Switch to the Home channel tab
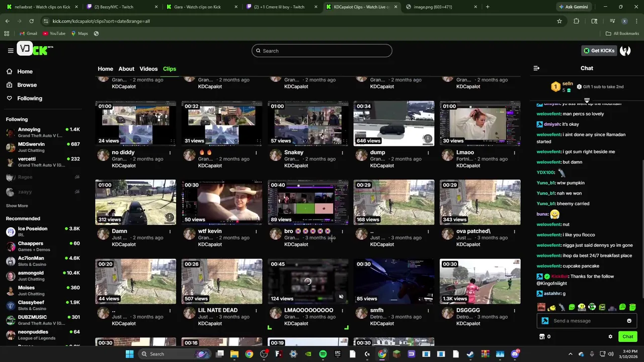Viewport: 644px width, 362px height. tap(105, 69)
